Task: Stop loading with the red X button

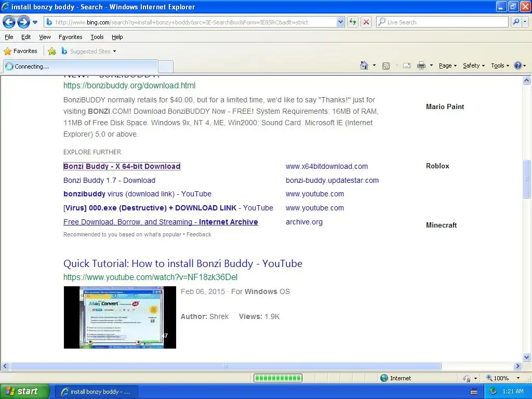Action: [366, 22]
